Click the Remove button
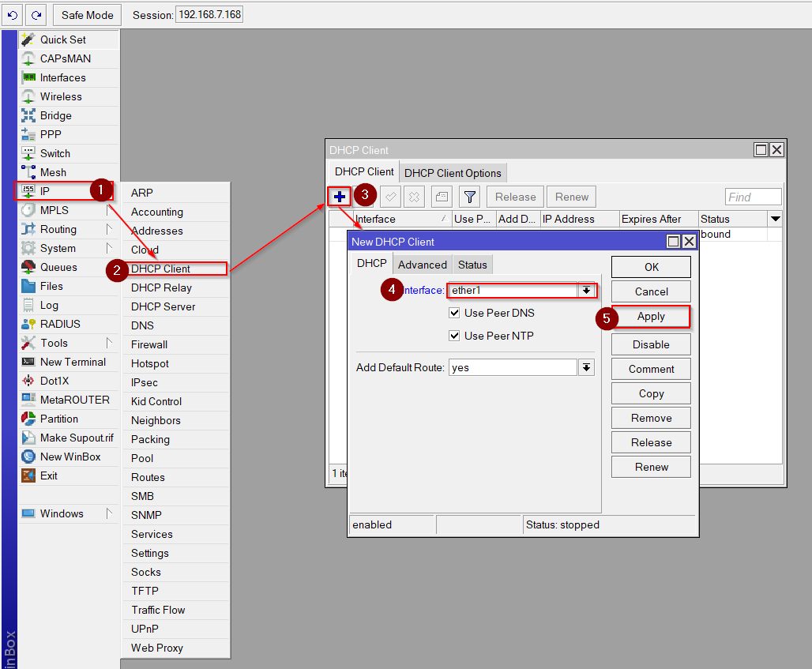 (651, 418)
